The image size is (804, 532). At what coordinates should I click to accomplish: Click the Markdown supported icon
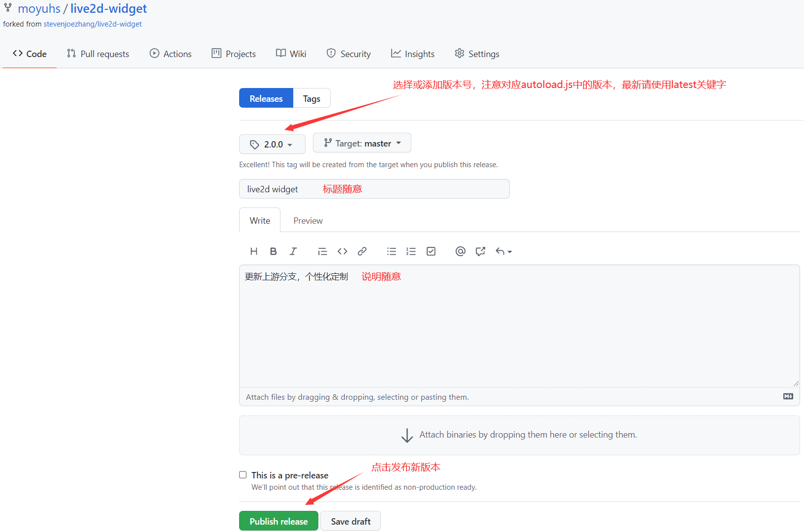(x=788, y=396)
